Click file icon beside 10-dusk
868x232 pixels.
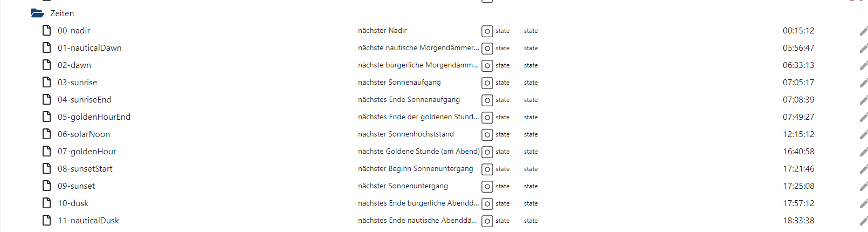(x=47, y=203)
